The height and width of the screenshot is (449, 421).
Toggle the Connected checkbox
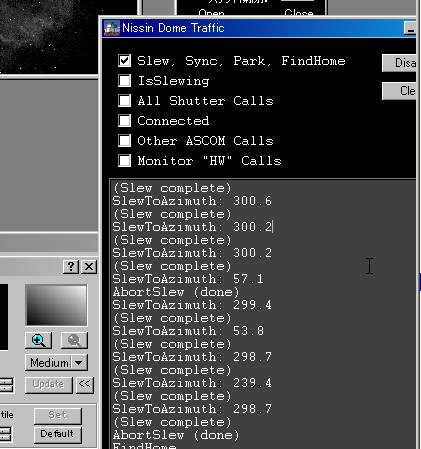point(124,121)
